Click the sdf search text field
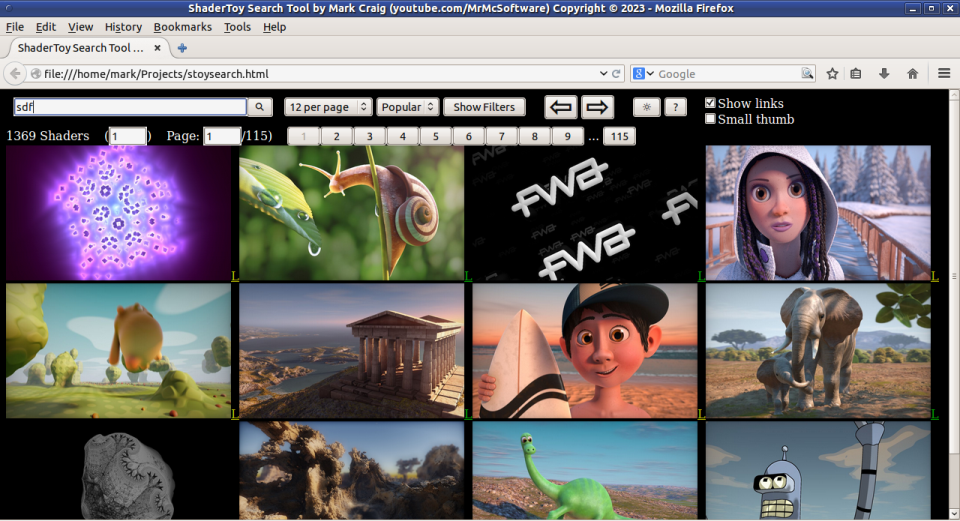The height and width of the screenshot is (521, 960). click(130, 107)
